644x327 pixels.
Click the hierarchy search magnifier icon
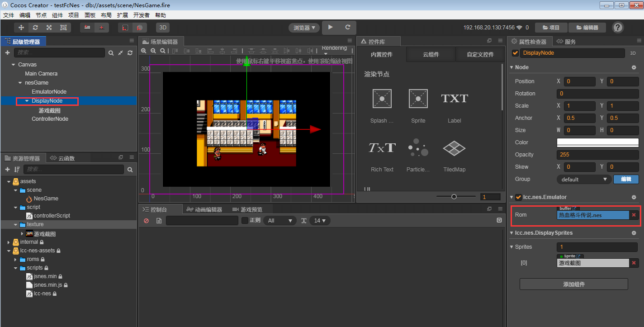click(x=111, y=53)
